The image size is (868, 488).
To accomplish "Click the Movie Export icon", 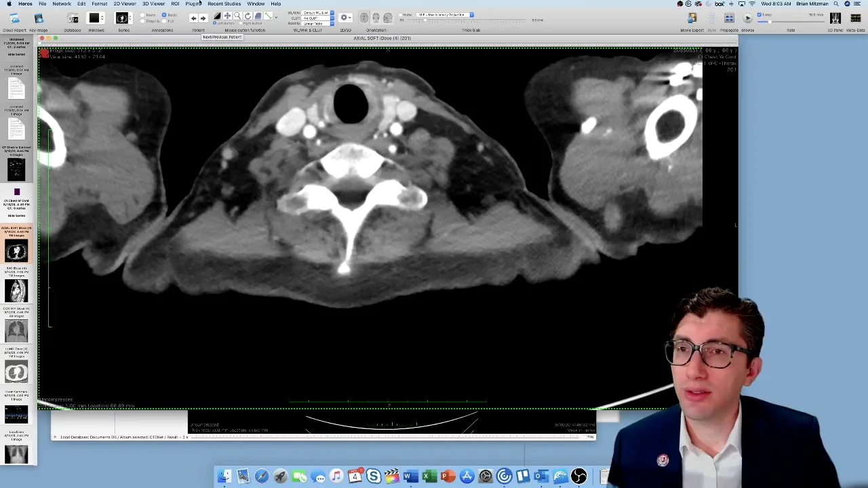I will point(692,18).
